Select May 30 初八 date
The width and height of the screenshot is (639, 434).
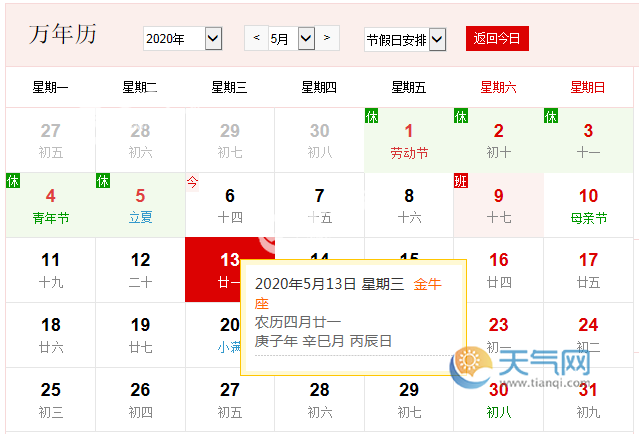click(x=498, y=401)
